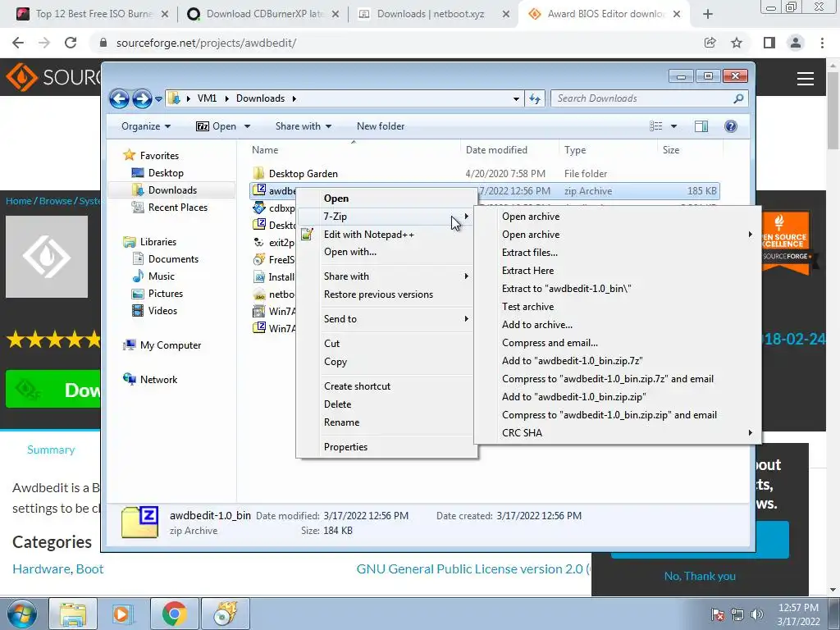Expand the Organize dropdown
The width and height of the screenshot is (840, 630).
pos(146,126)
